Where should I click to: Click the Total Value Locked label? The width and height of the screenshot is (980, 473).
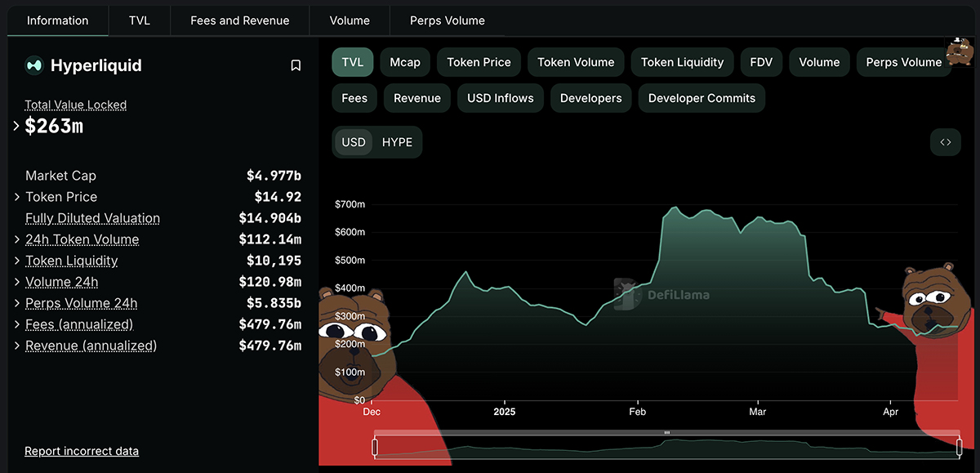tap(76, 105)
